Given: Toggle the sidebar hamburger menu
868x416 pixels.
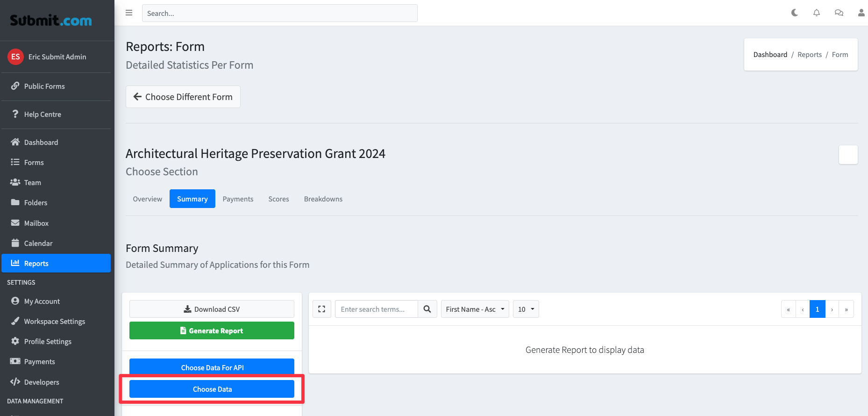Looking at the screenshot, I should [129, 13].
